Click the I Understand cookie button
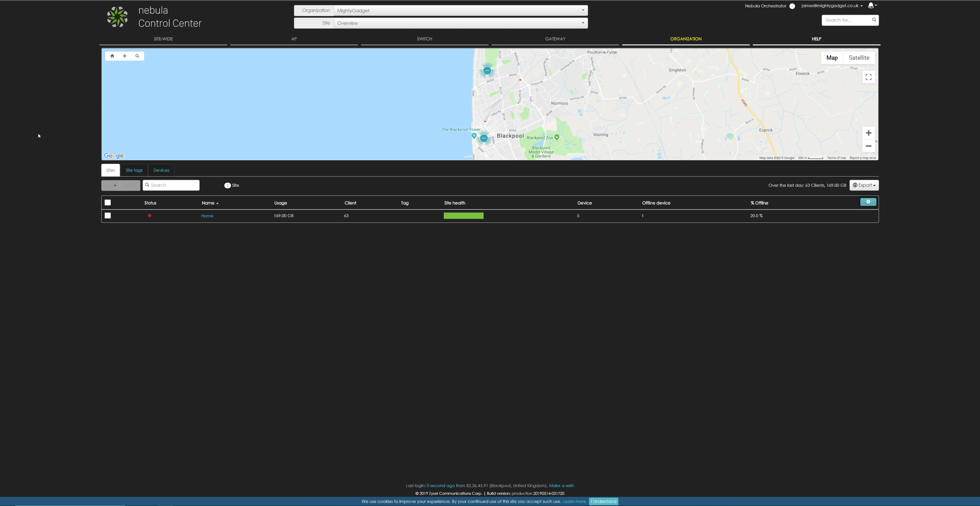The width and height of the screenshot is (980, 506). [x=603, y=501]
